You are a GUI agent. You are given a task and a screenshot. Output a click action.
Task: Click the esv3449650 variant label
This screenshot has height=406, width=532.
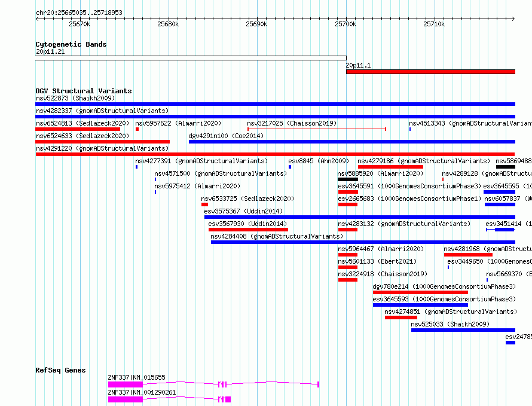pos(490,261)
